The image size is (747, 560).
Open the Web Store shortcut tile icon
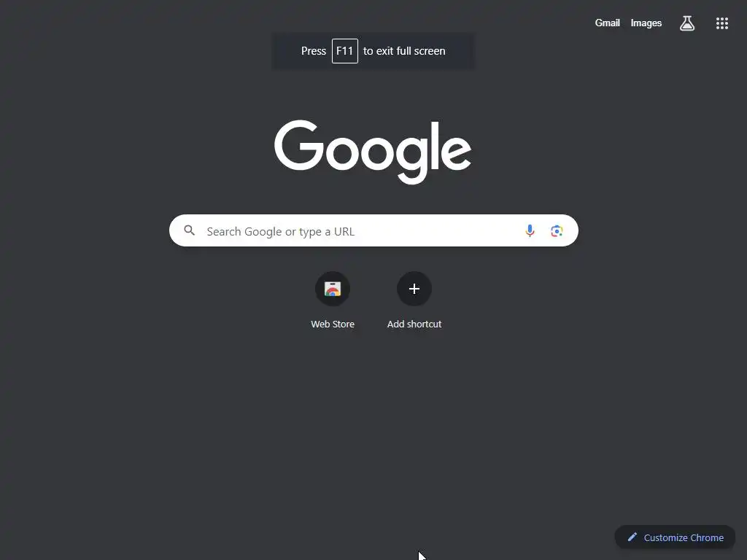pyautogui.click(x=333, y=289)
